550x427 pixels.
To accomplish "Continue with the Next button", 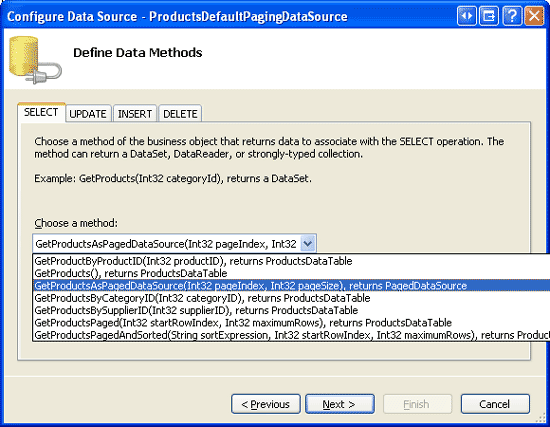I will [340, 404].
